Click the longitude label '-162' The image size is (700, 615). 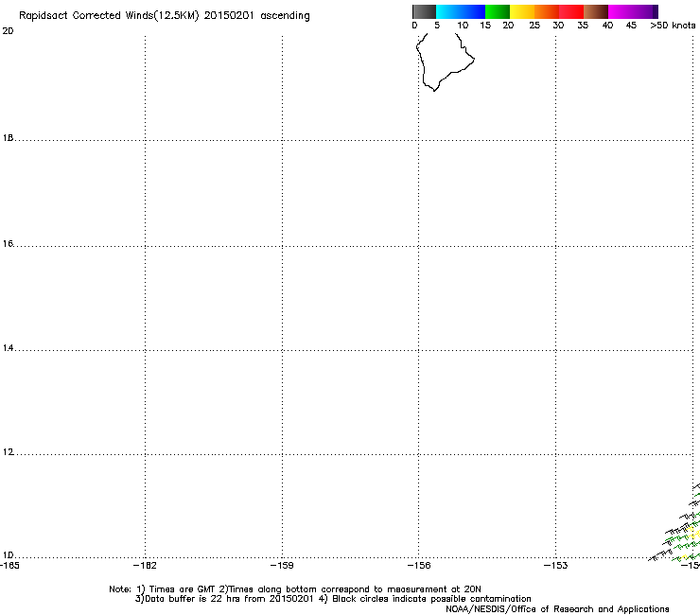click(x=145, y=566)
